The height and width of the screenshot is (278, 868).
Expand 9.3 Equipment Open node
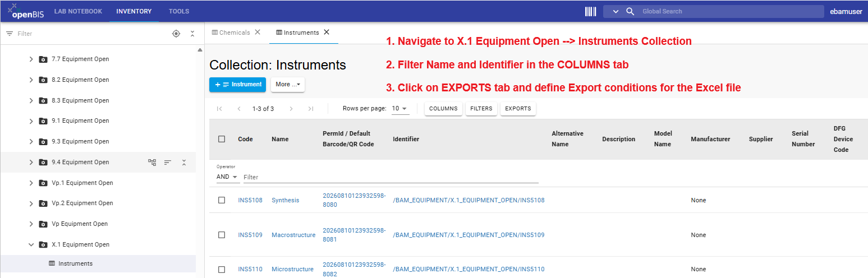pos(31,141)
